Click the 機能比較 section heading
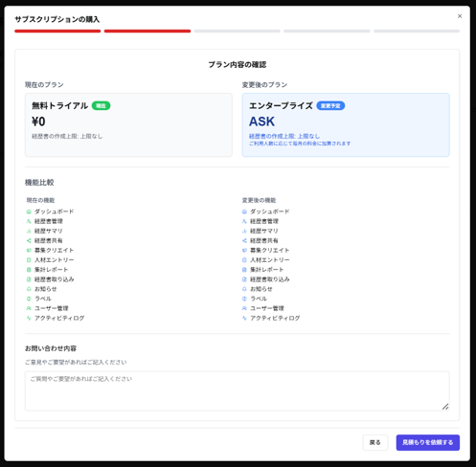 pyautogui.click(x=39, y=183)
